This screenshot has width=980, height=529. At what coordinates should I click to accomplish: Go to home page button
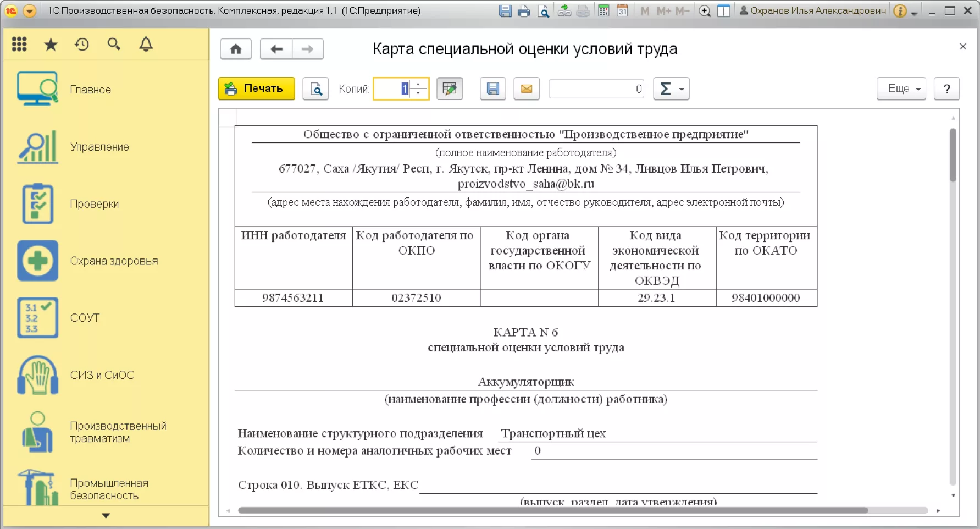[x=236, y=49]
